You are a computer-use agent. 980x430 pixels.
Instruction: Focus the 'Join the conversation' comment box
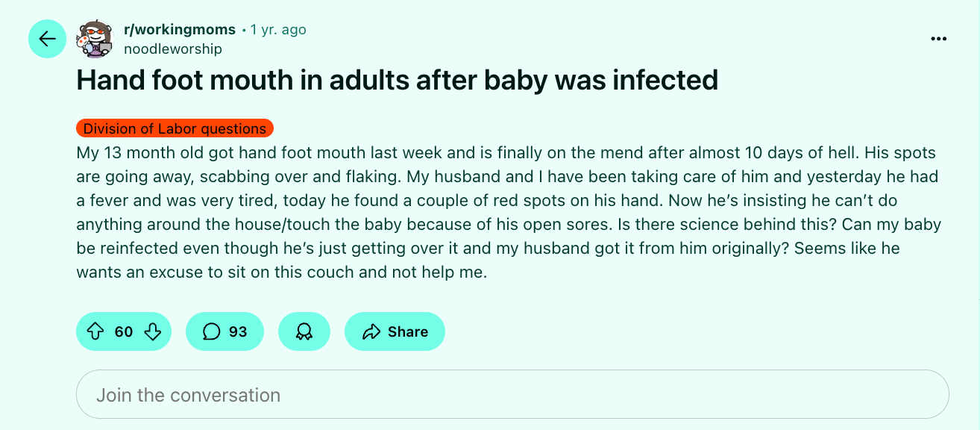click(x=512, y=394)
